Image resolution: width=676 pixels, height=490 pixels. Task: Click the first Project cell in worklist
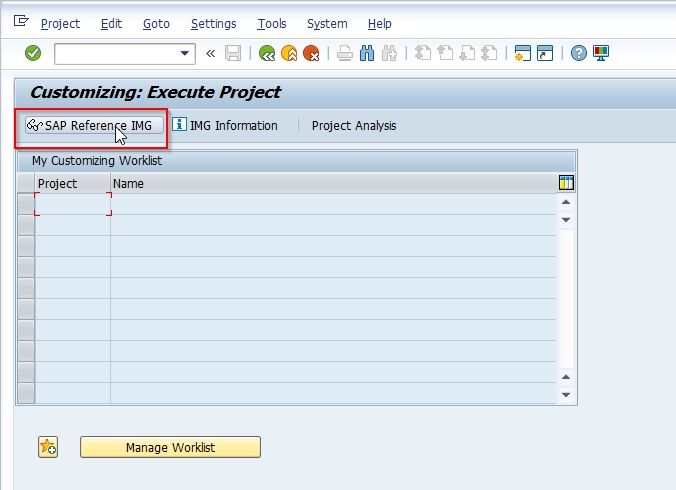point(73,204)
